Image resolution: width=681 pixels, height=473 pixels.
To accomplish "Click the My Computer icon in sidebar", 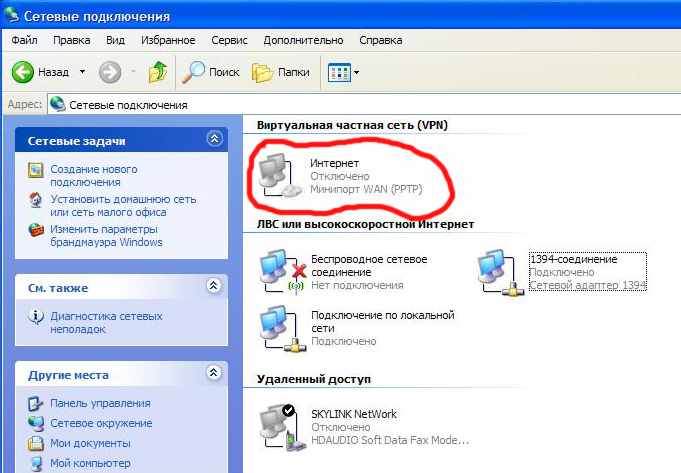I will click(36, 463).
